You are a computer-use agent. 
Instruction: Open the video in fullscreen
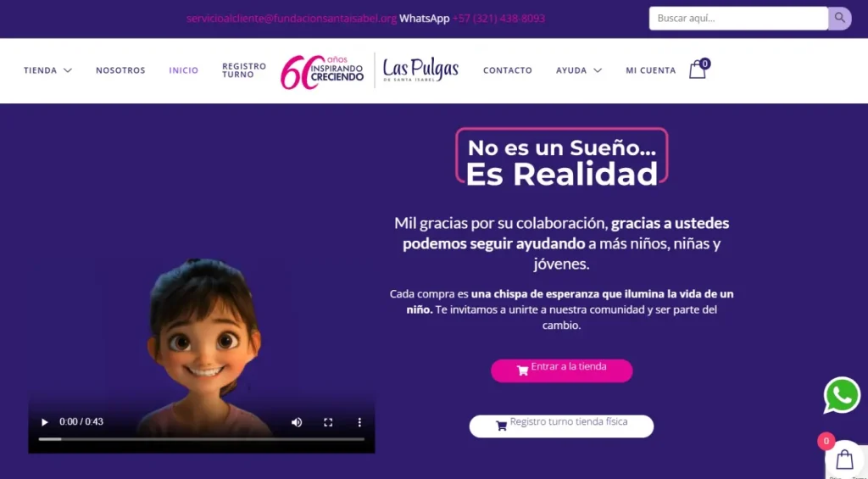(x=328, y=422)
